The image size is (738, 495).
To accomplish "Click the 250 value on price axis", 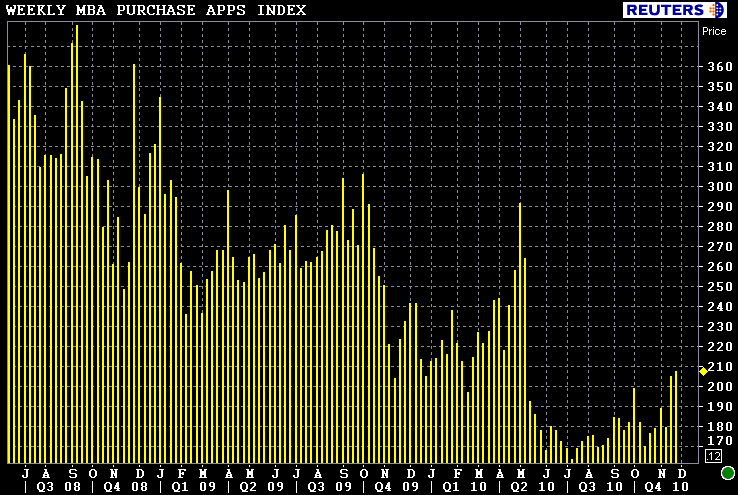I will (719, 287).
